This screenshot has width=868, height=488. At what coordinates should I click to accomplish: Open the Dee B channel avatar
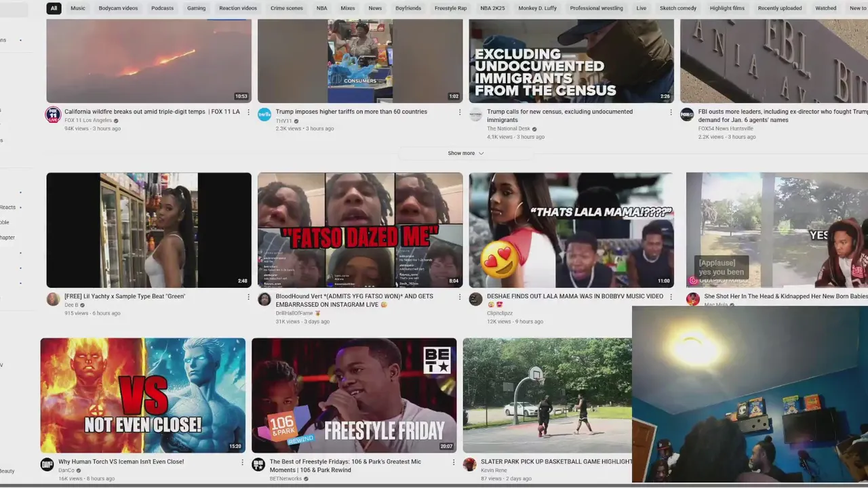(53, 300)
